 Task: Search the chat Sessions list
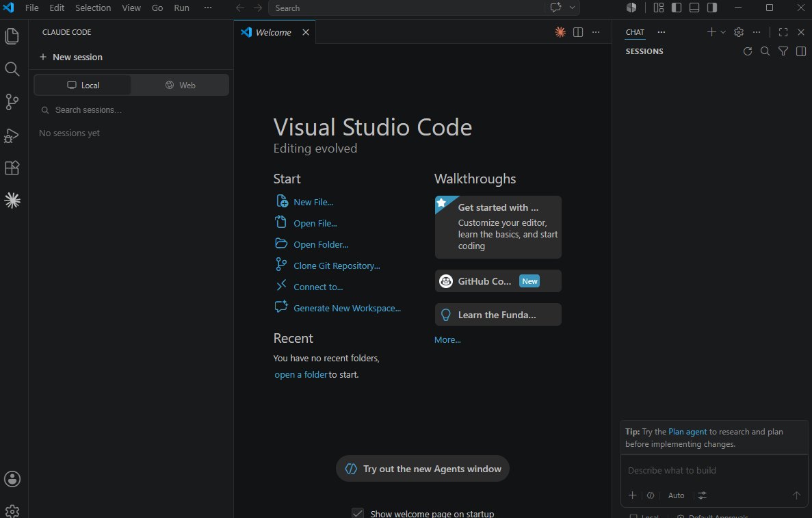[x=765, y=51]
